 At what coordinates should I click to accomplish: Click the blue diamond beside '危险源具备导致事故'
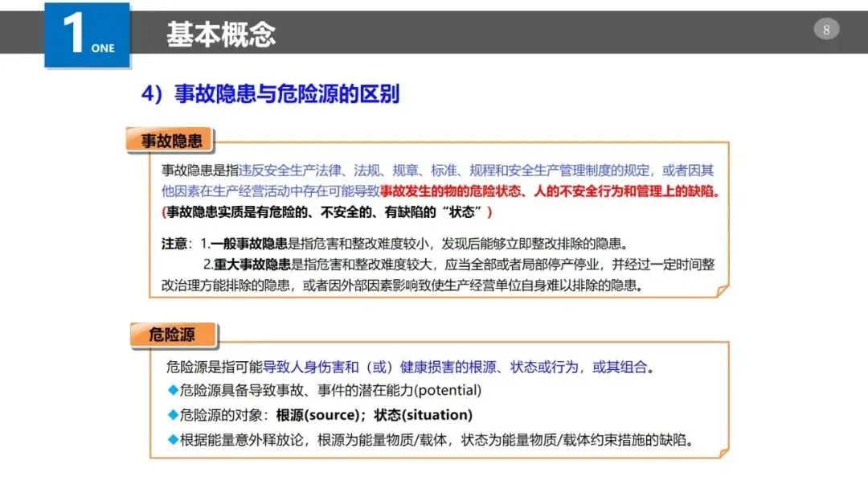tap(173, 390)
